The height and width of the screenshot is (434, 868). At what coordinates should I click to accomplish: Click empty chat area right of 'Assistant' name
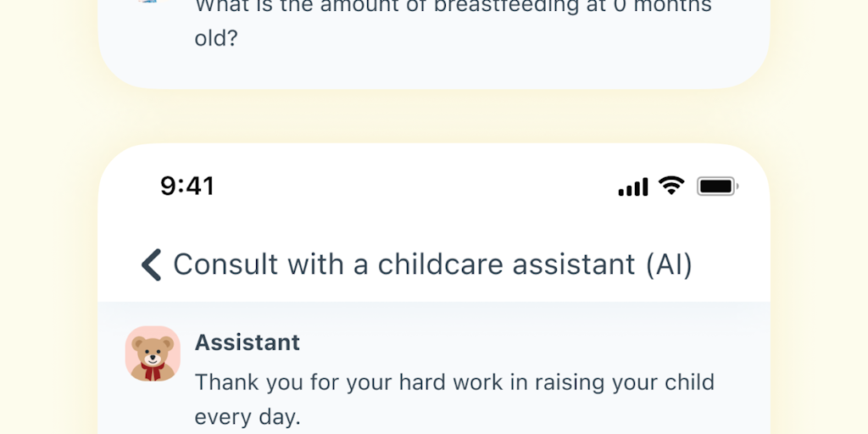pos(526,342)
